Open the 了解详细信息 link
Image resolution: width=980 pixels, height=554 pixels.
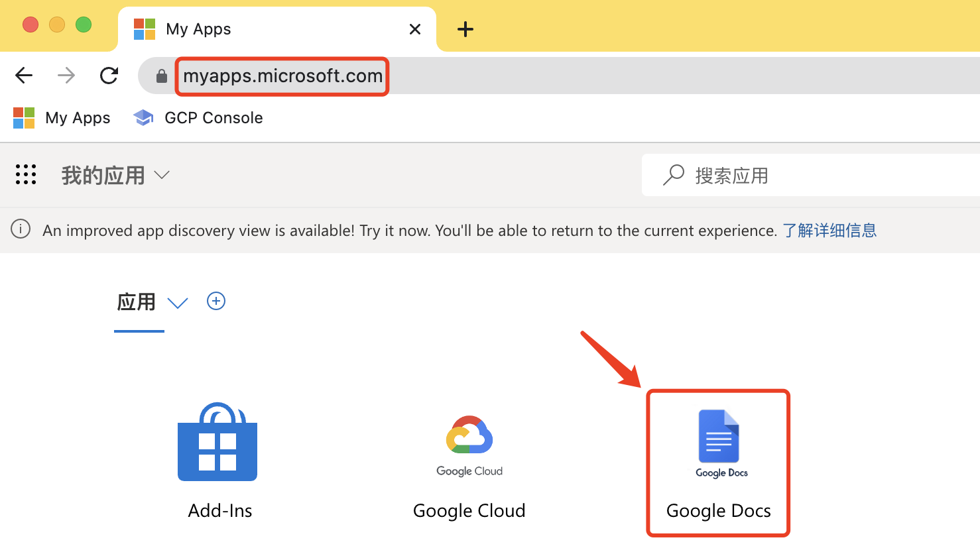point(829,230)
